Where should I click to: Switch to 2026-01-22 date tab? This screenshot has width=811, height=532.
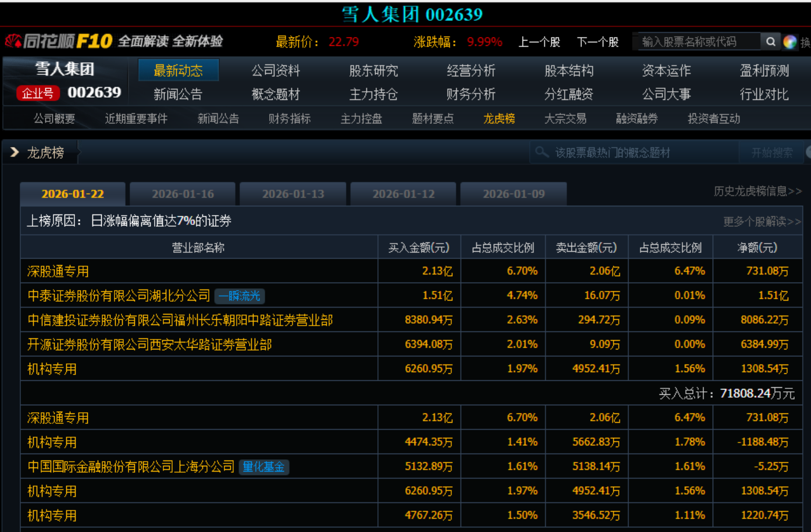click(x=73, y=194)
